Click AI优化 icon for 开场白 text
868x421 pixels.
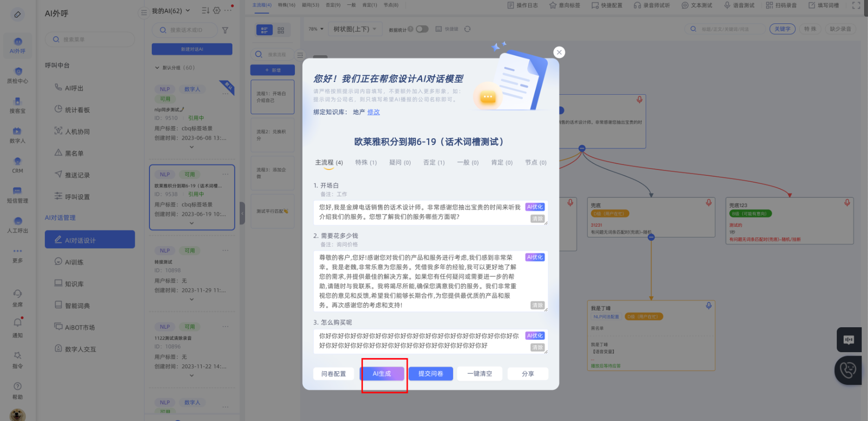(x=535, y=207)
